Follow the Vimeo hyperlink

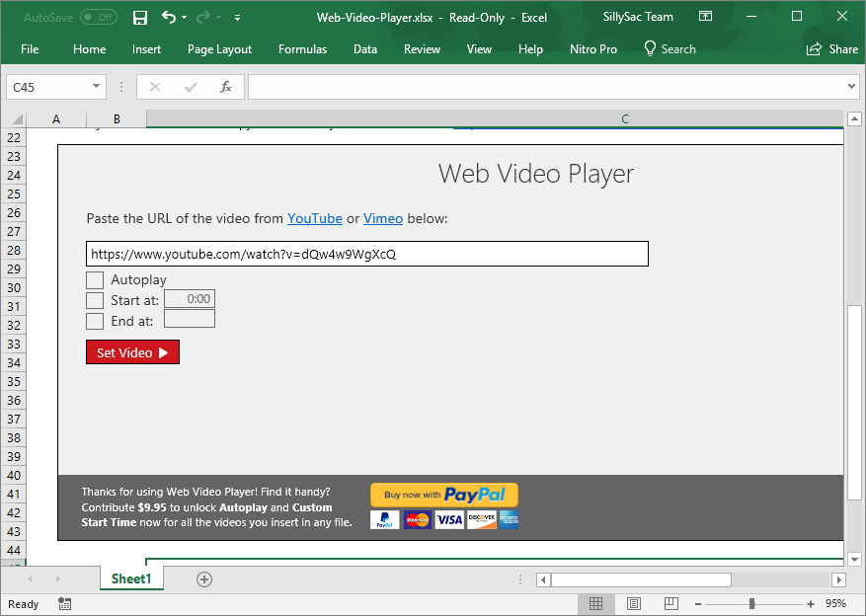coord(383,218)
